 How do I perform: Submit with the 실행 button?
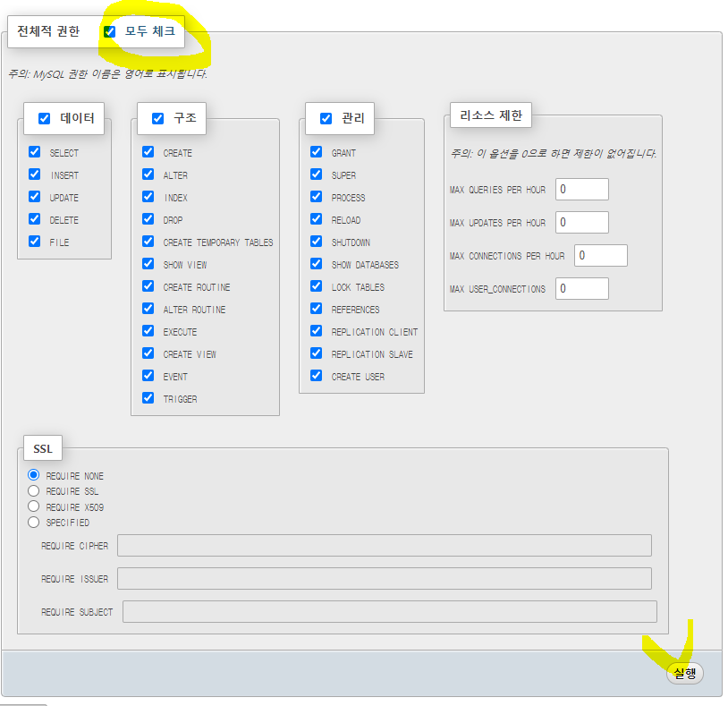pyautogui.click(x=685, y=673)
